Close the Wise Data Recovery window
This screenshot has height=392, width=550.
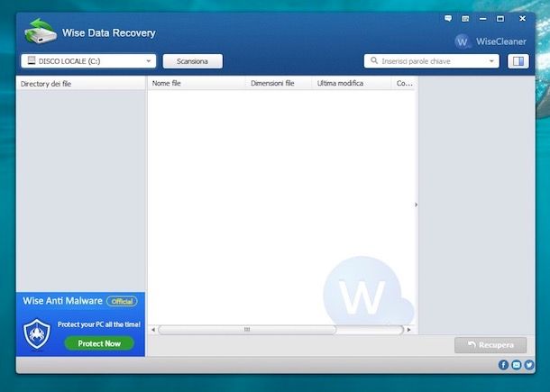tap(522, 18)
